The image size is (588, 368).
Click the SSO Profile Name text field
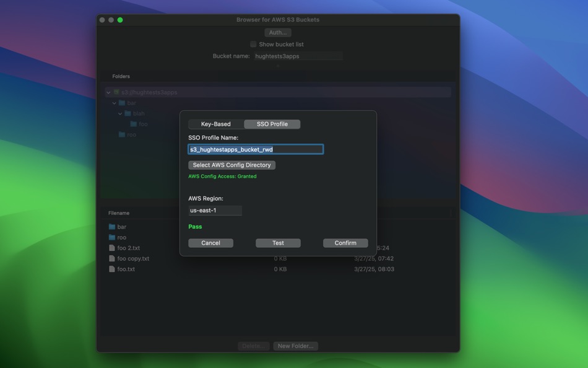(x=256, y=149)
